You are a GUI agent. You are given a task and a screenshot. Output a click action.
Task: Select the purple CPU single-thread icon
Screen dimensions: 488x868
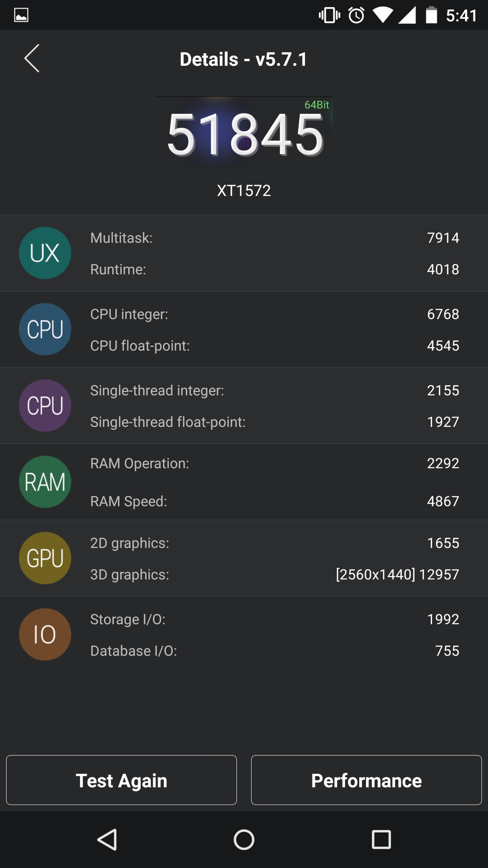tap(45, 405)
